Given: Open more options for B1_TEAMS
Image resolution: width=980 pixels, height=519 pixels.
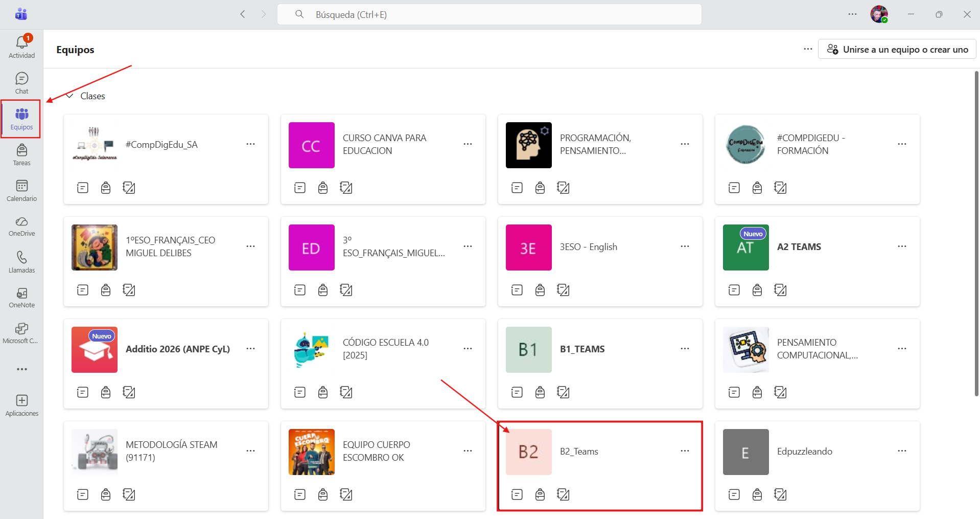Looking at the screenshot, I should pyautogui.click(x=685, y=349).
